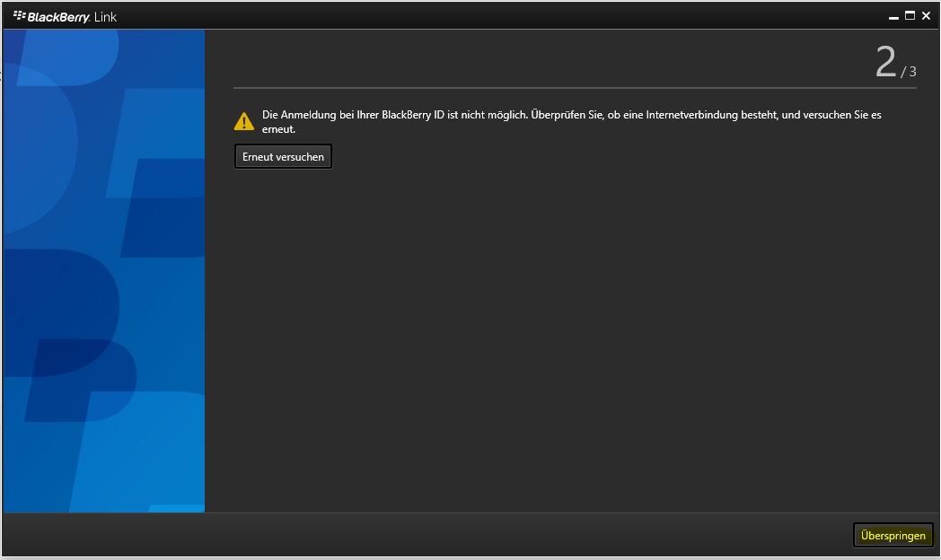
Task: Click the step indicator 2 / 3
Action: coord(895,62)
